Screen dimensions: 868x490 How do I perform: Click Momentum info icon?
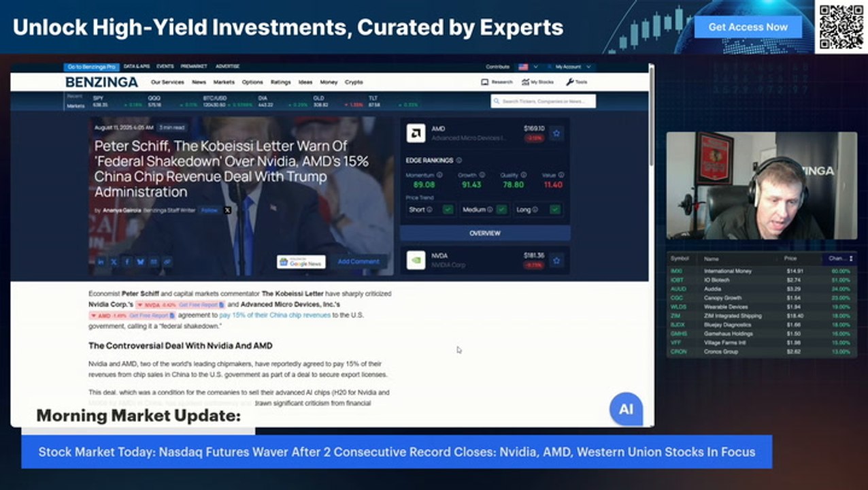coord(439,175)
